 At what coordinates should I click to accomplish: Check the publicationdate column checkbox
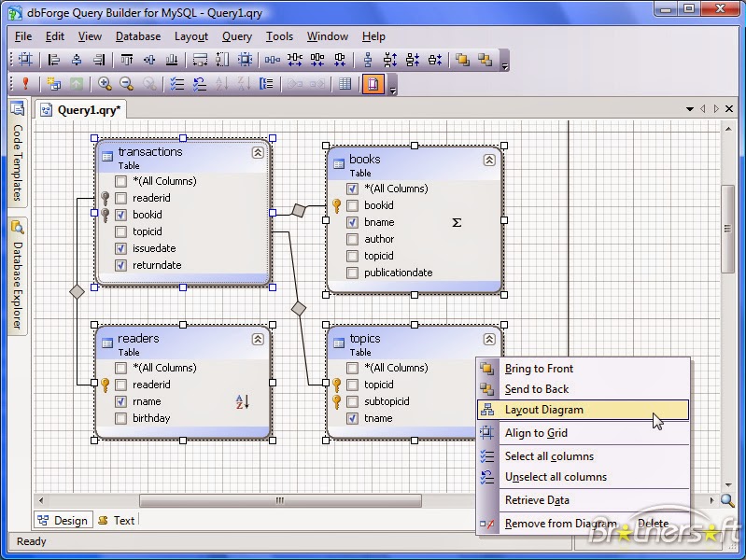[x=353, y=273]
